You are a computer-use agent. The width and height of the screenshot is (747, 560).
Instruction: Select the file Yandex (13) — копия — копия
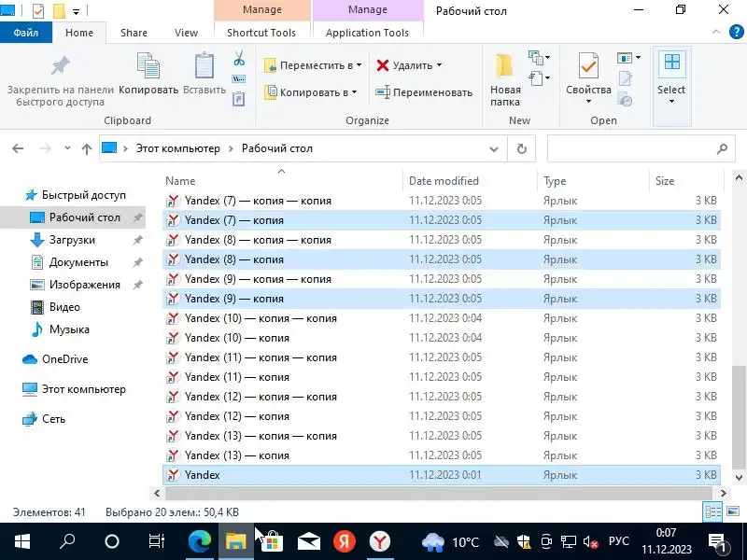[x=441, y=436]
